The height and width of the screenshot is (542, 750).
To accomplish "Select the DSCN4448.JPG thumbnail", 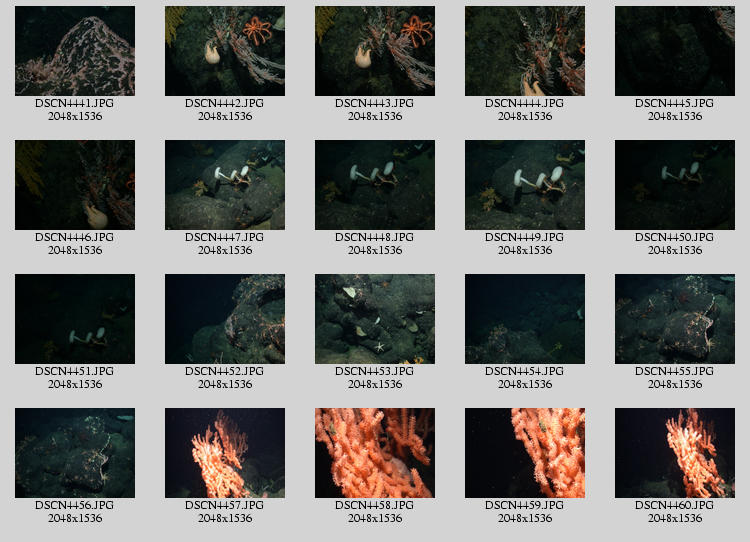I will click(375, 185).
